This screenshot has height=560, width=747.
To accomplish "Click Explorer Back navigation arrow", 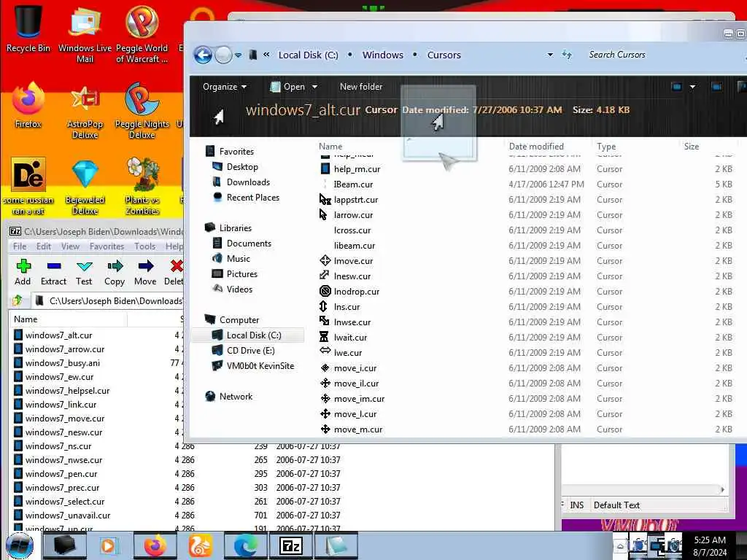I will click(x=203, y=55).
